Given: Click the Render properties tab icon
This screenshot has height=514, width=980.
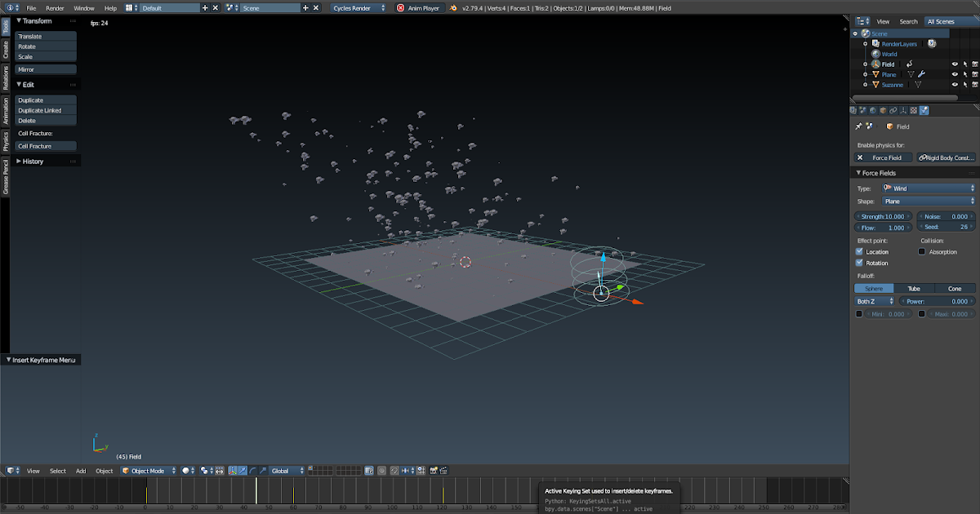Looking at the screenshot, I should 853,109.
